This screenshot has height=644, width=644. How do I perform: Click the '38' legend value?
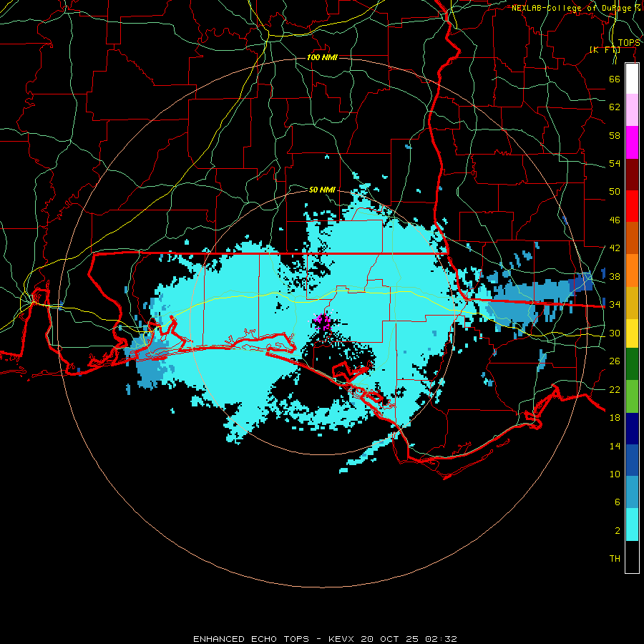(x=615, y=276)
